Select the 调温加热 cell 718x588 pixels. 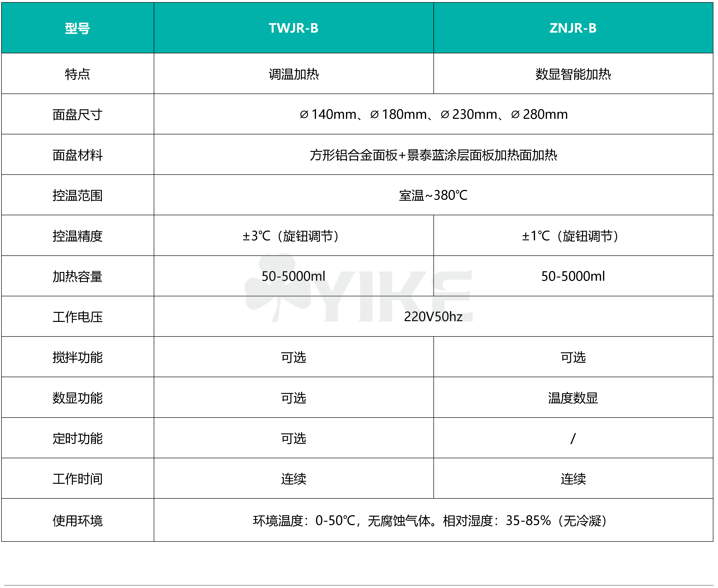pyautogui.click(x=293, y=74)
